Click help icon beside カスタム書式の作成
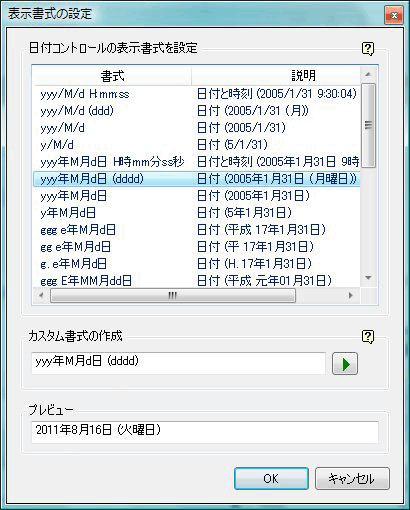 pos(368,337)
